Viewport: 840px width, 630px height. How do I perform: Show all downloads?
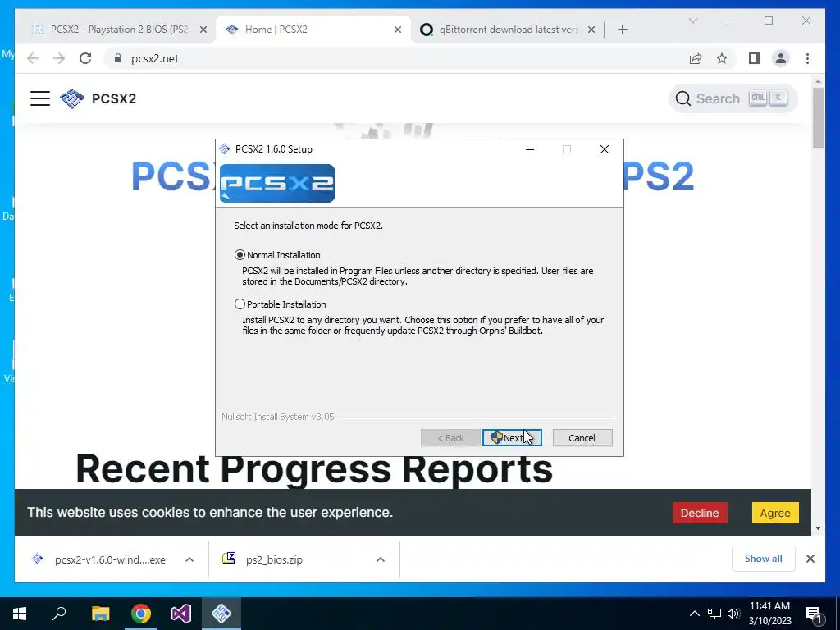coord(764,559)
